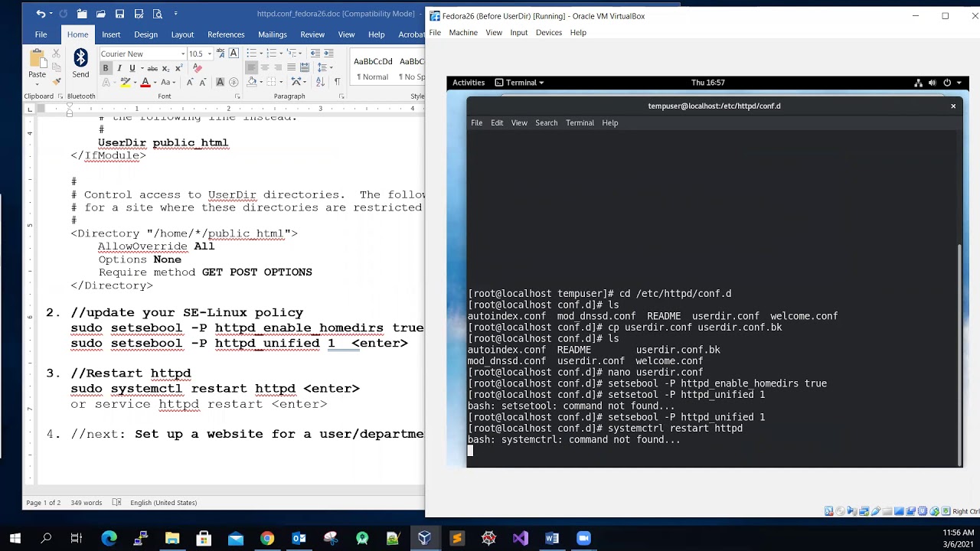Toggle Bold formatting
The width and height of the screenshot is (980, 551).
pyautogui.click(x=106, y=68)
